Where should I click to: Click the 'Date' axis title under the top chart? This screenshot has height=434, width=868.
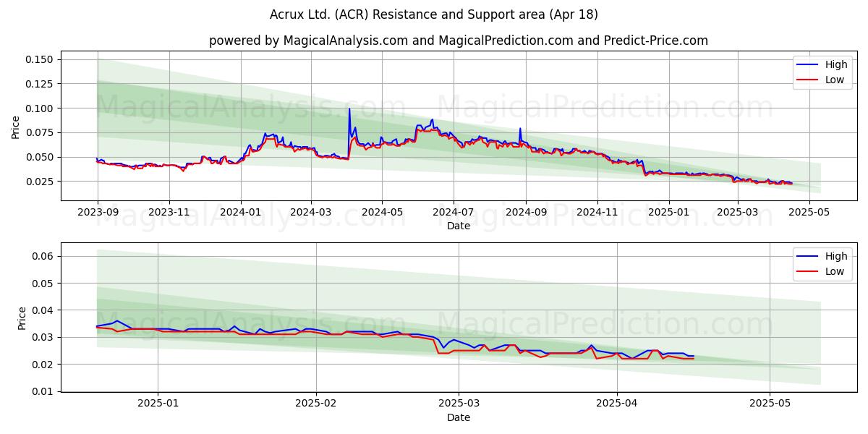click(459, 226)
